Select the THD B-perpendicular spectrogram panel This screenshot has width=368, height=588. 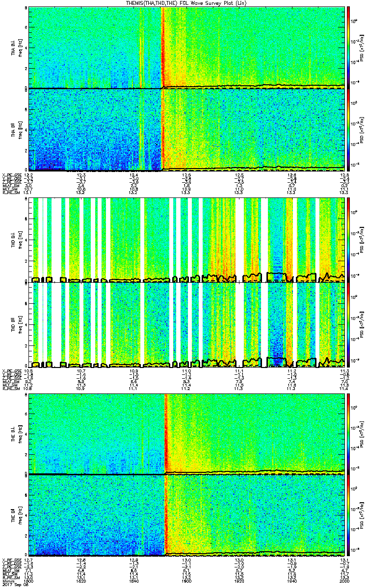click(186, 240)
